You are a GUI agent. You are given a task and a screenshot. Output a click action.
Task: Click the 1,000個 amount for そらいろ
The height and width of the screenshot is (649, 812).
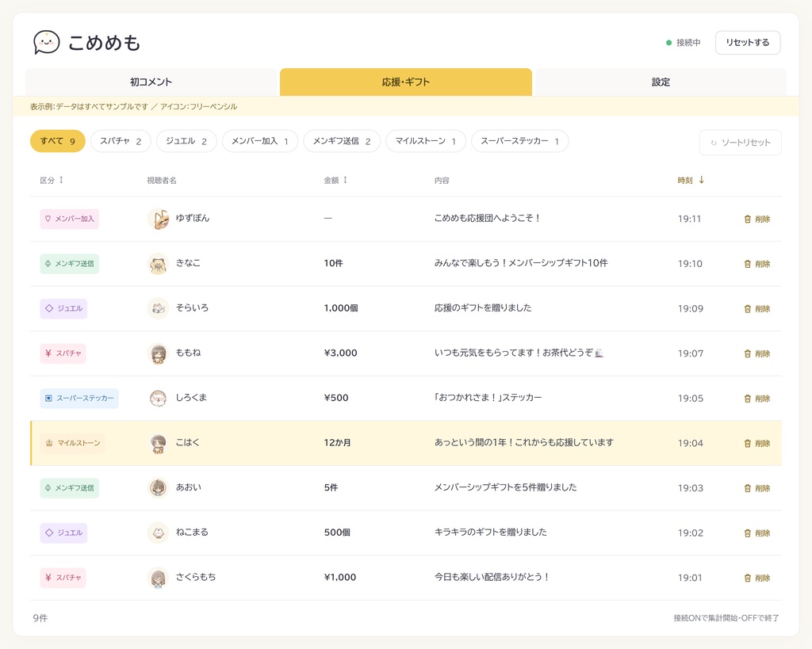point(341,308)
